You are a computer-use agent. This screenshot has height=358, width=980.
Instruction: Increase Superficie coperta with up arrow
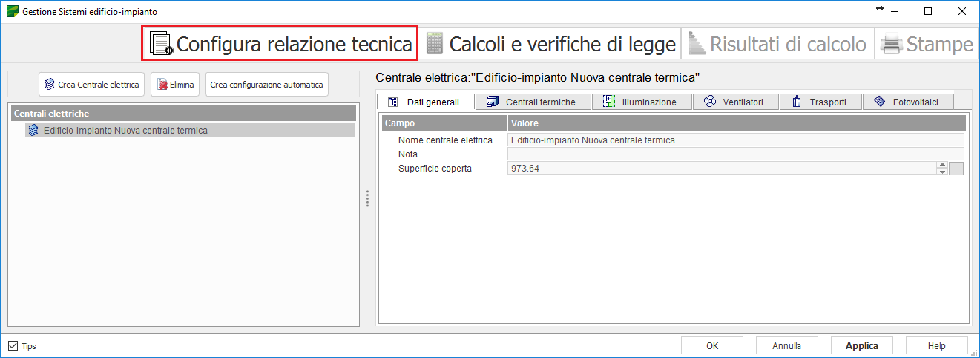point(942,166)
